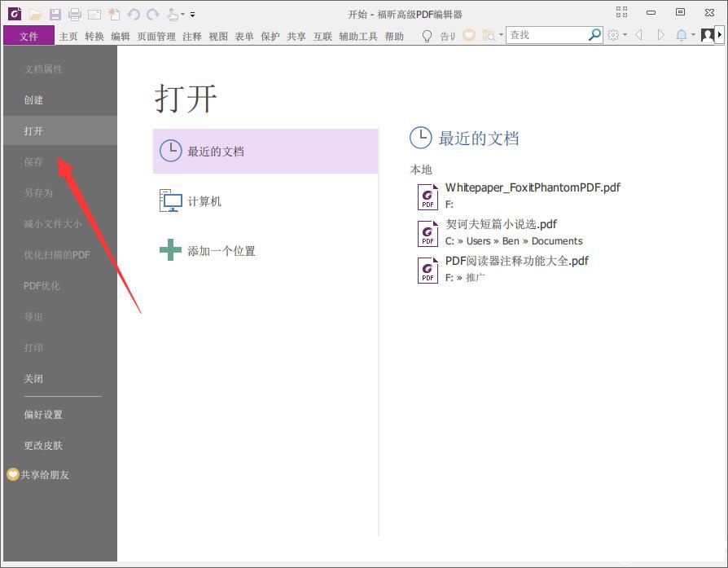Select the Print icon in the toolbar

[75, 13]
